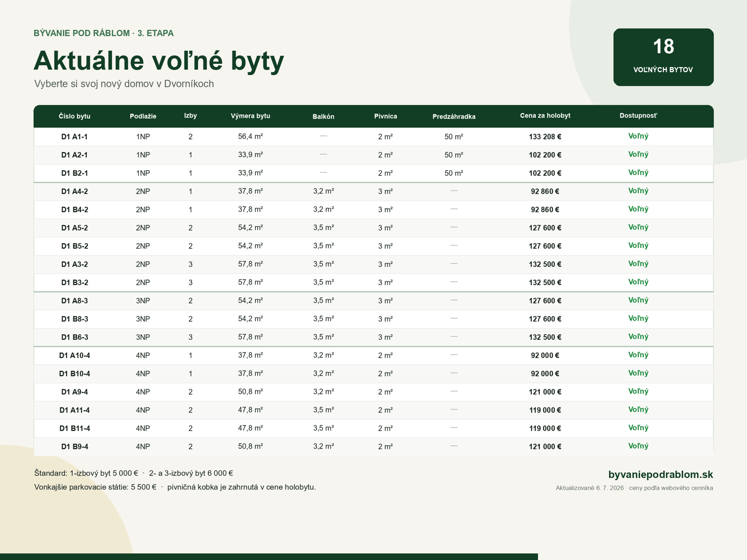Click the 132 500 € price in the D1 B6-3 row
Screen dimensions: 747x560
coord(545,337)
